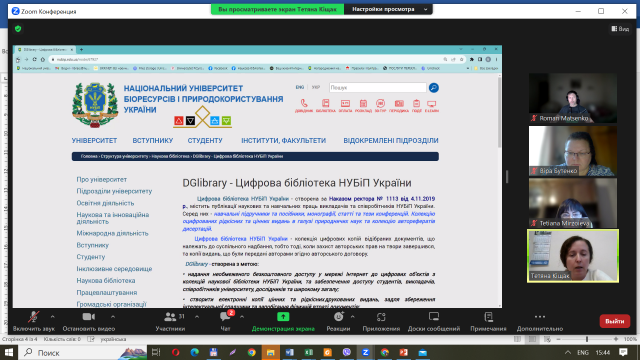Select the DGlibrary browser tab
The width and height of the screenshot is (640, 360).
[x=44, y=49]
